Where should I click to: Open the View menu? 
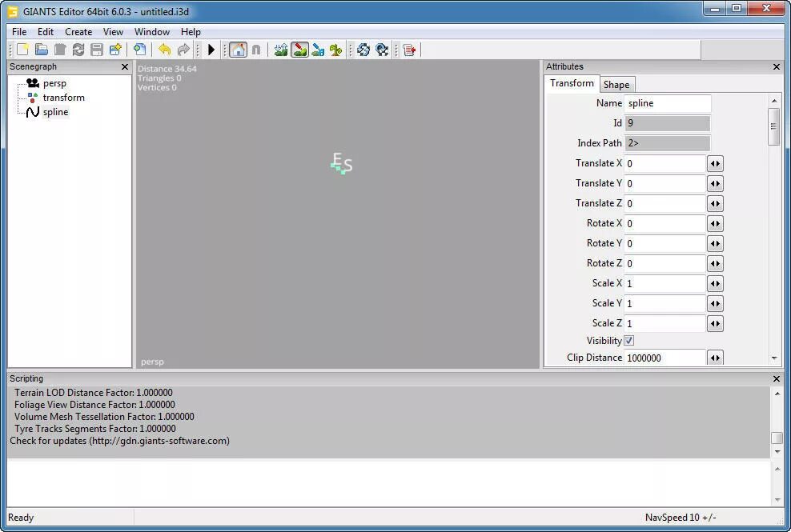[x=113, y=32]
